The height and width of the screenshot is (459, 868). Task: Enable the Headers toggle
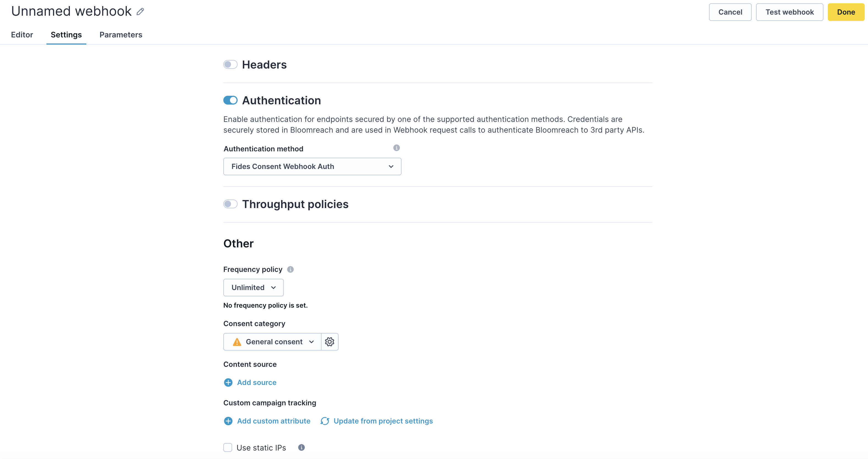tap(230, 64)
